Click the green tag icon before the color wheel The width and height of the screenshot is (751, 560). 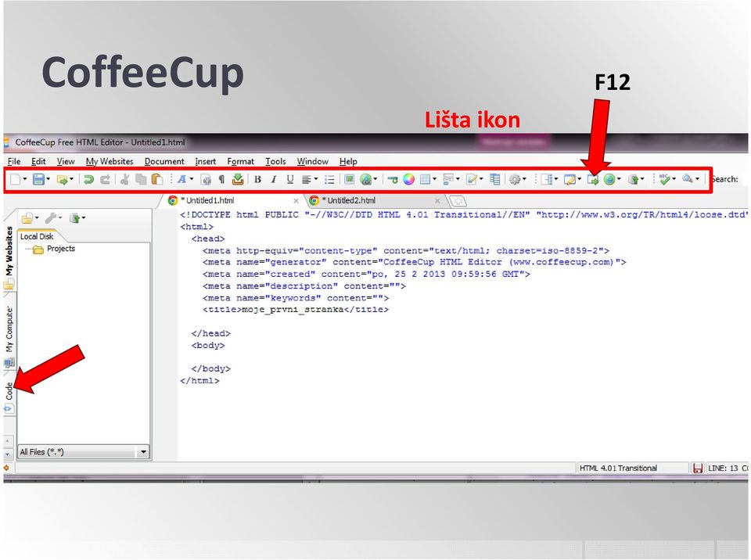392,180
